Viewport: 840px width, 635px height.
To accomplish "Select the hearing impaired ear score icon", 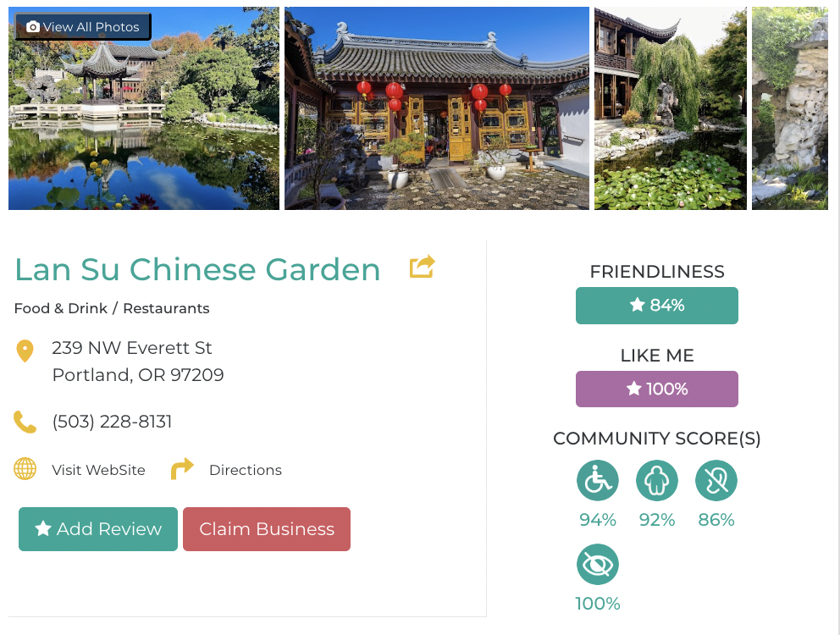I will (x=716, y=480).
